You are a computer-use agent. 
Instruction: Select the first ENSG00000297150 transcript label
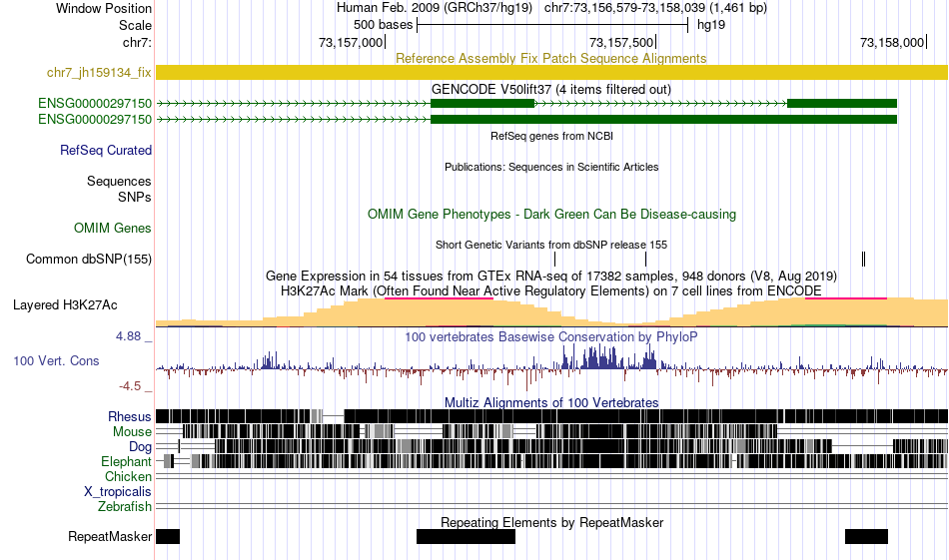95,104
